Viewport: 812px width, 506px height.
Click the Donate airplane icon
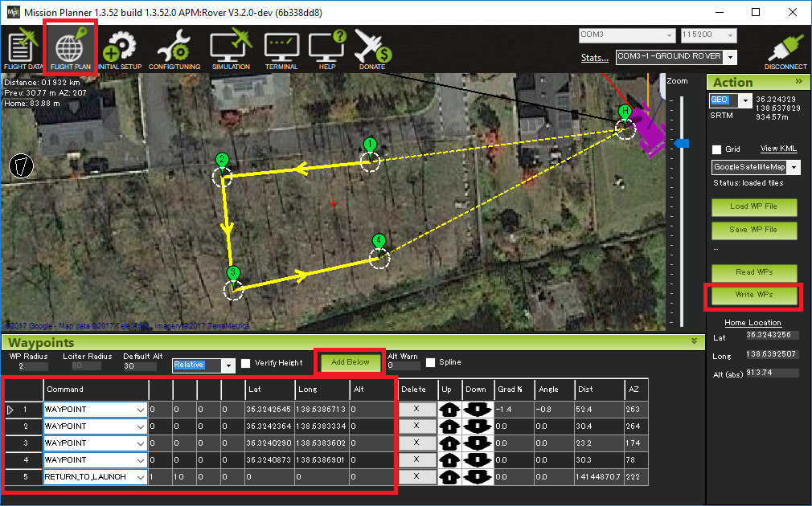(x=372, y=50)
